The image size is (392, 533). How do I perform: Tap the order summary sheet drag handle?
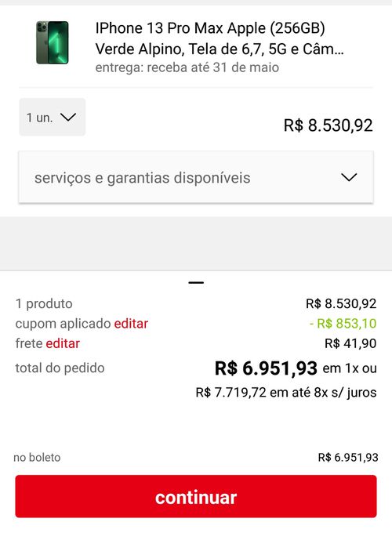tap(196, 282)
